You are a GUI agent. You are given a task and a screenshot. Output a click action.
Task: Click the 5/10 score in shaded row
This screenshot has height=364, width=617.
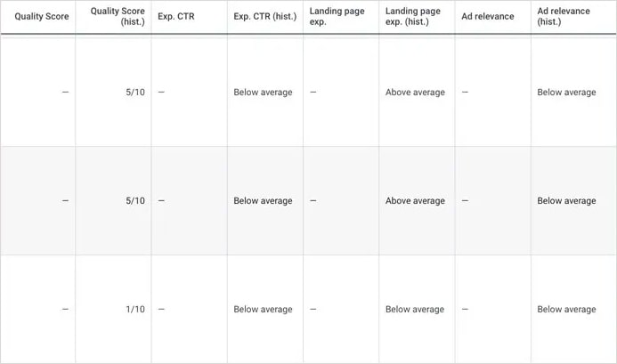(x=135, y=201)
